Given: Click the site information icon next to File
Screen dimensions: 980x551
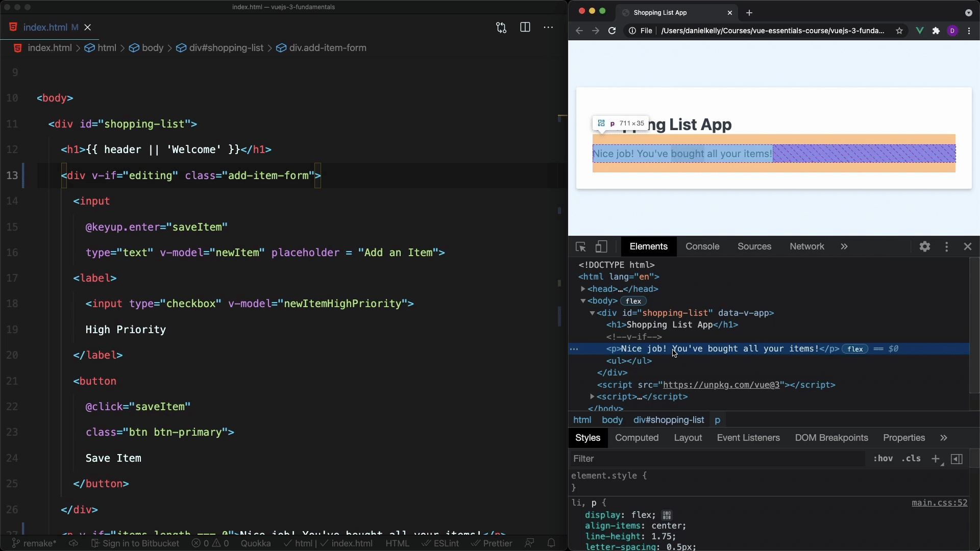Looking at the screenshot, I should (632, 31).
